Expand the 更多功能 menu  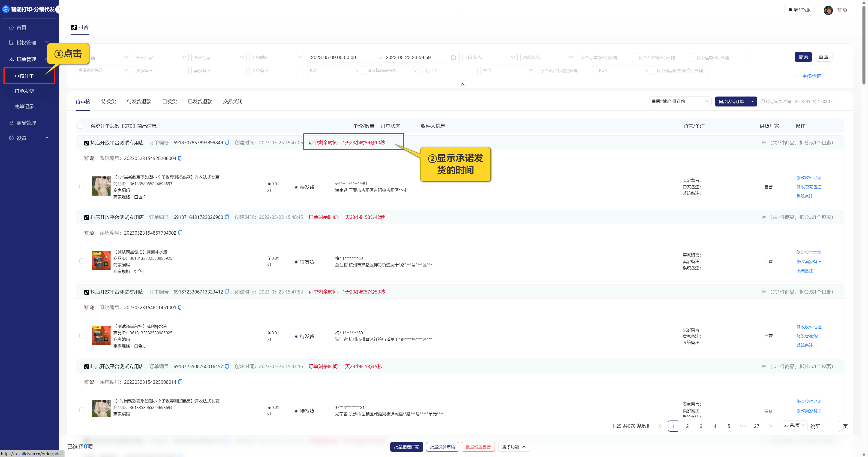tap(514, 447)
